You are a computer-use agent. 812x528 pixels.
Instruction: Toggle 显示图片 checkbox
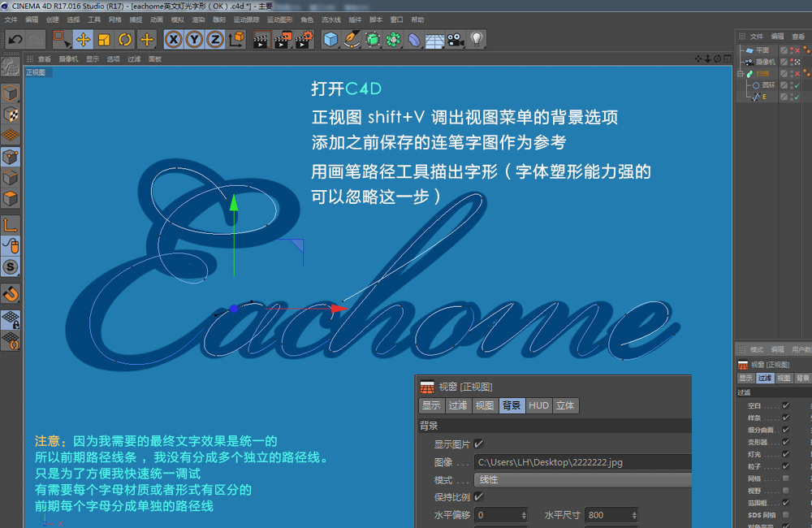478,444
